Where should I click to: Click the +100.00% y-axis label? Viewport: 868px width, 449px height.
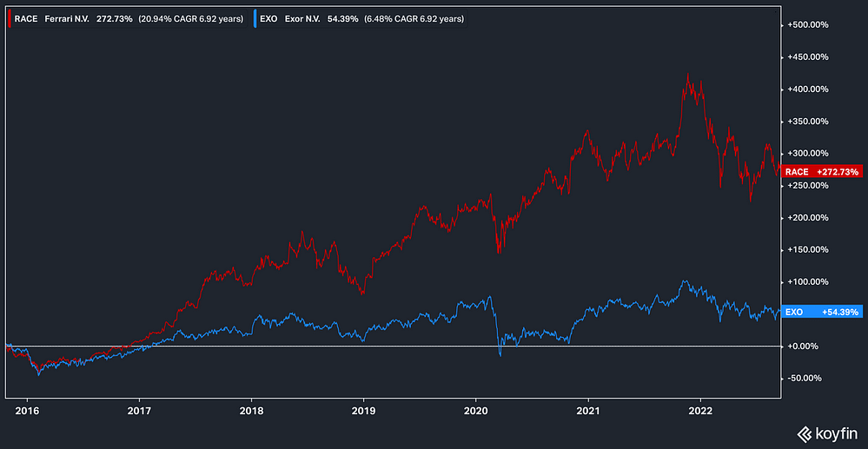tap(808, 281)
